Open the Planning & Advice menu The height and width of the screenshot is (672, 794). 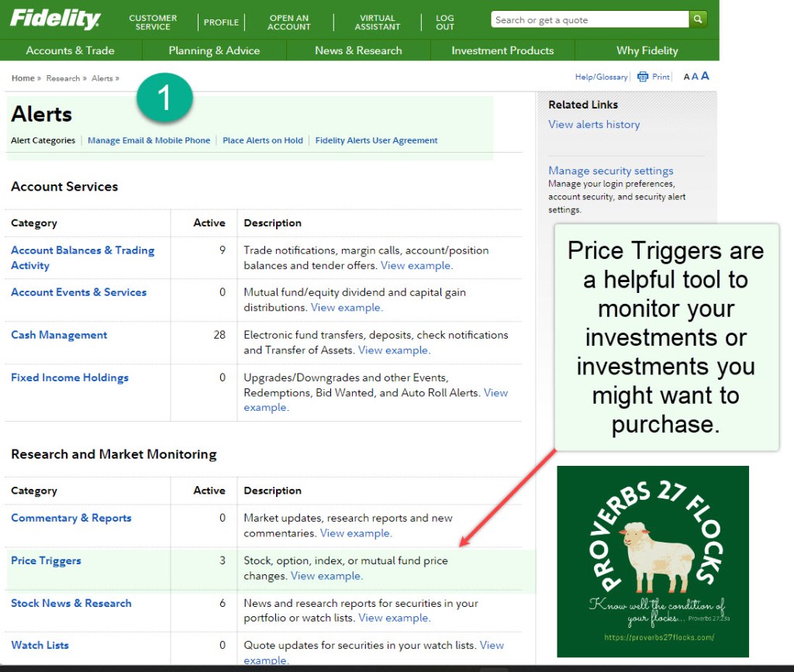click(214, 50)
